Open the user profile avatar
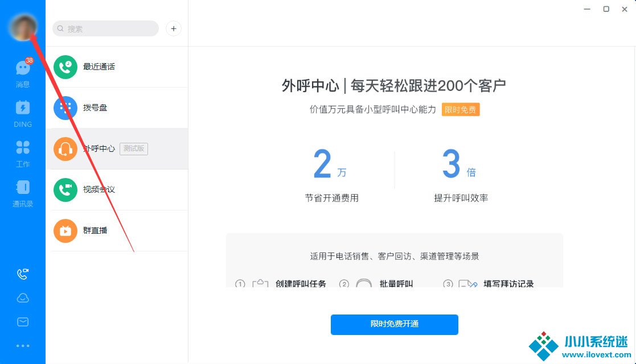Viewport: 636px width, 364px height. 23,27
